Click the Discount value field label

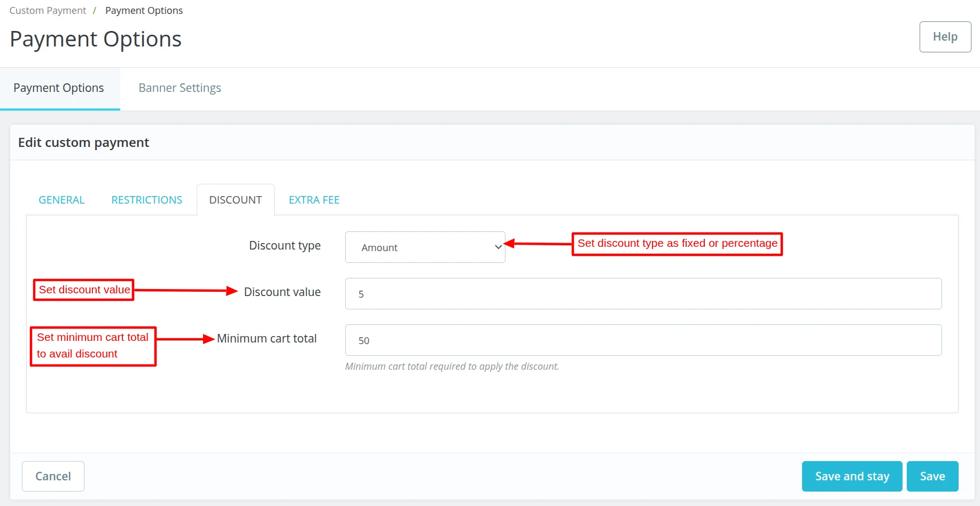(x=282, y=292)
